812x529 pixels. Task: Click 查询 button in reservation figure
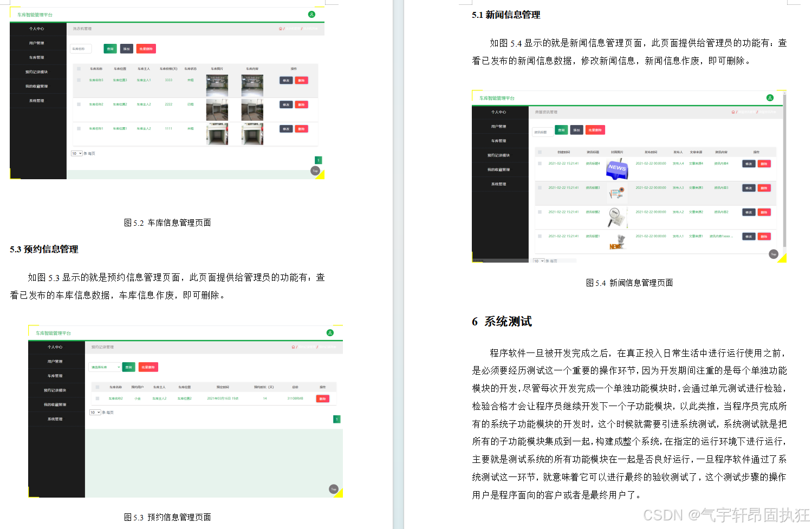128,367
